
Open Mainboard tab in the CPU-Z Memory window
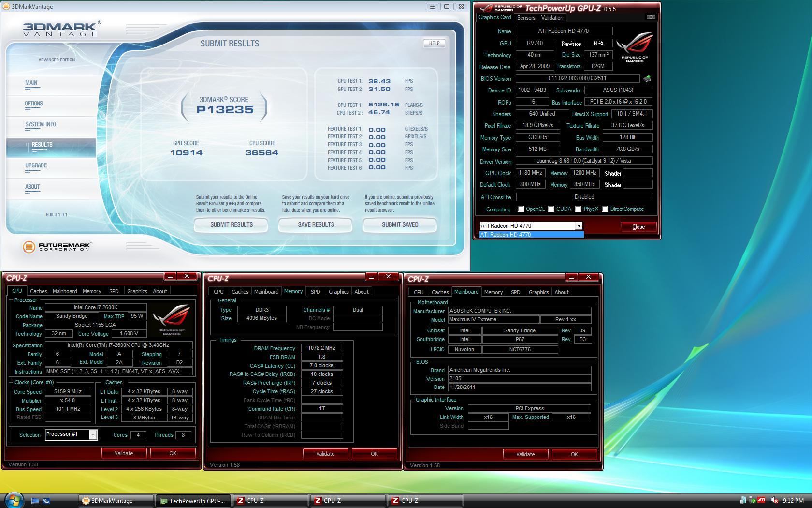point(266,292)
